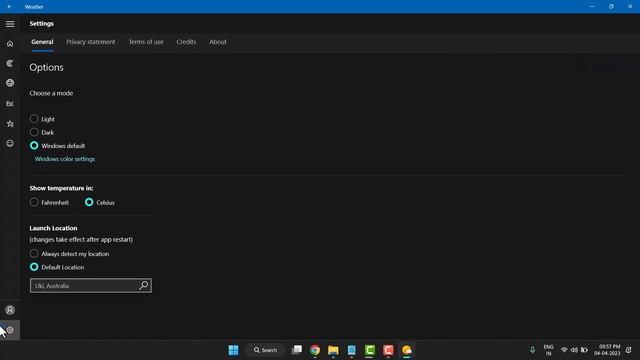
Task: Open the notification bell icon in the system tray
Action: click(x=629, y=350)
